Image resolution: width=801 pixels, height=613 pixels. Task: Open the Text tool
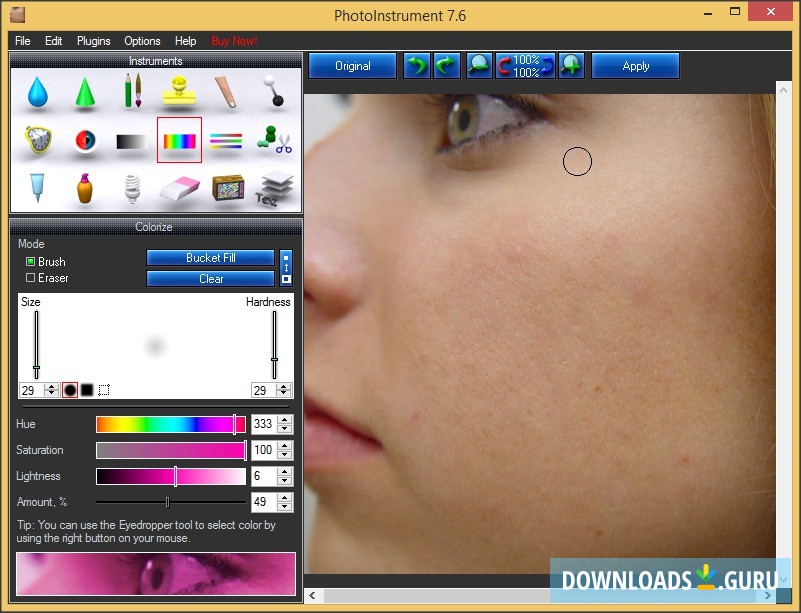click(x=275, y=188)
